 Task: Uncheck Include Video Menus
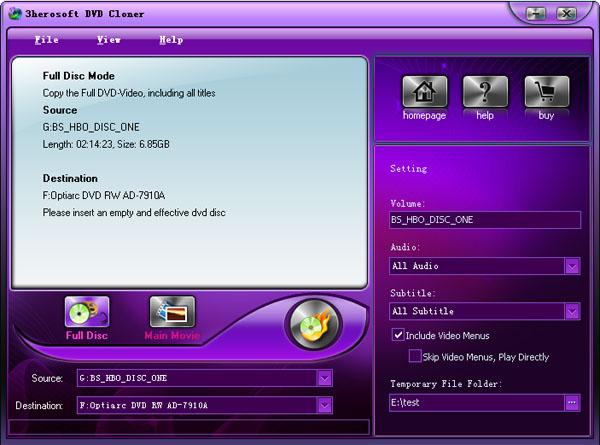coord(398,335)
